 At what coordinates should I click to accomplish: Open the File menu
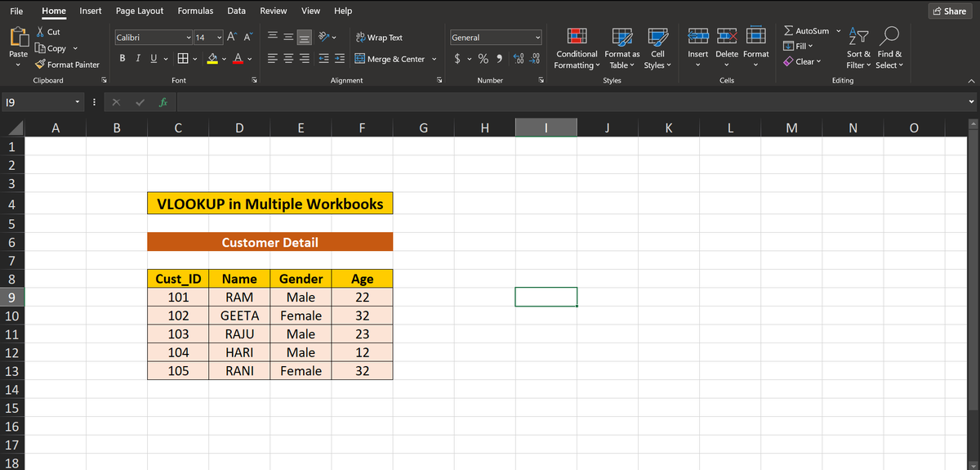(x=16, y=11)
